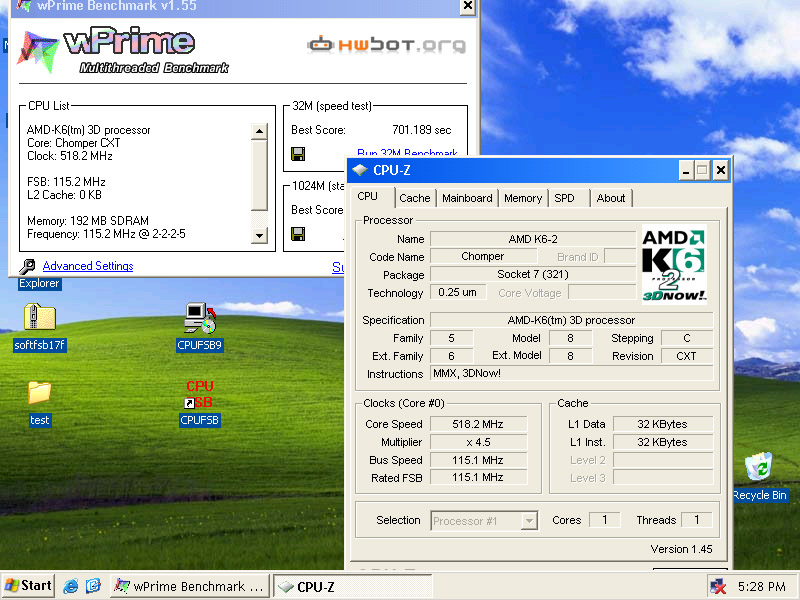The height and width of the screenshot is (600, 800).
Task: Click the Multiplier value 'x 4.5'
Action: point(478,442)
